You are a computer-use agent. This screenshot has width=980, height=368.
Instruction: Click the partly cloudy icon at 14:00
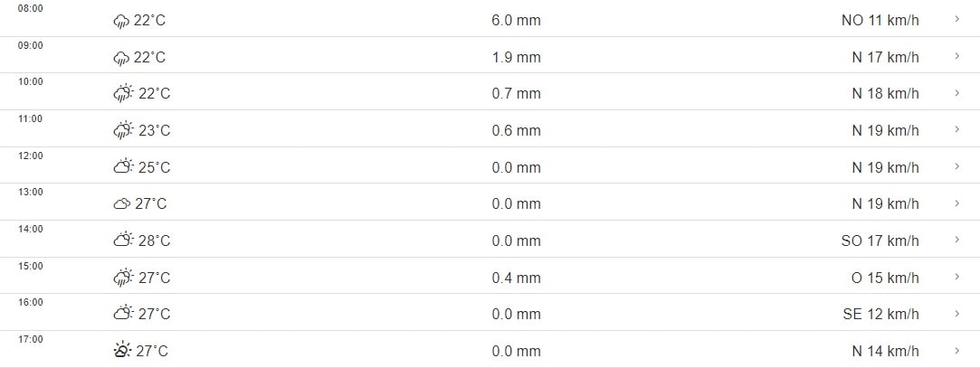pos(123,241)
